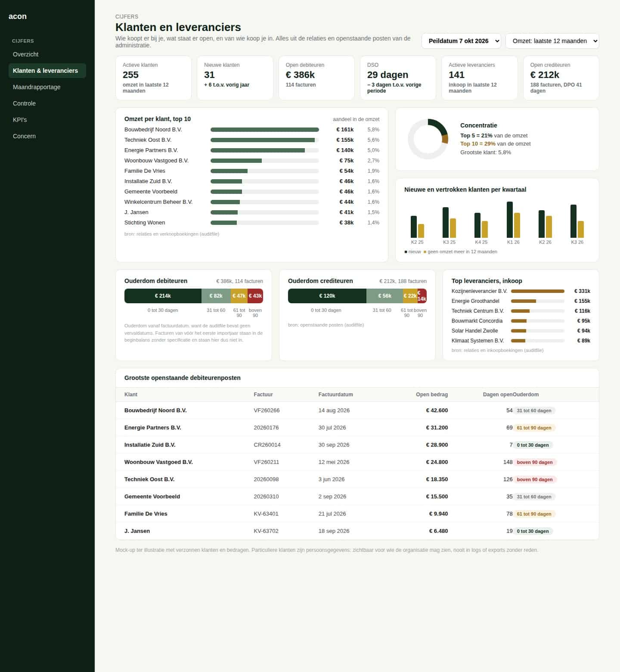Open the Open crediteuren € 212k card

pyautogui.click(x=561, y=78)
